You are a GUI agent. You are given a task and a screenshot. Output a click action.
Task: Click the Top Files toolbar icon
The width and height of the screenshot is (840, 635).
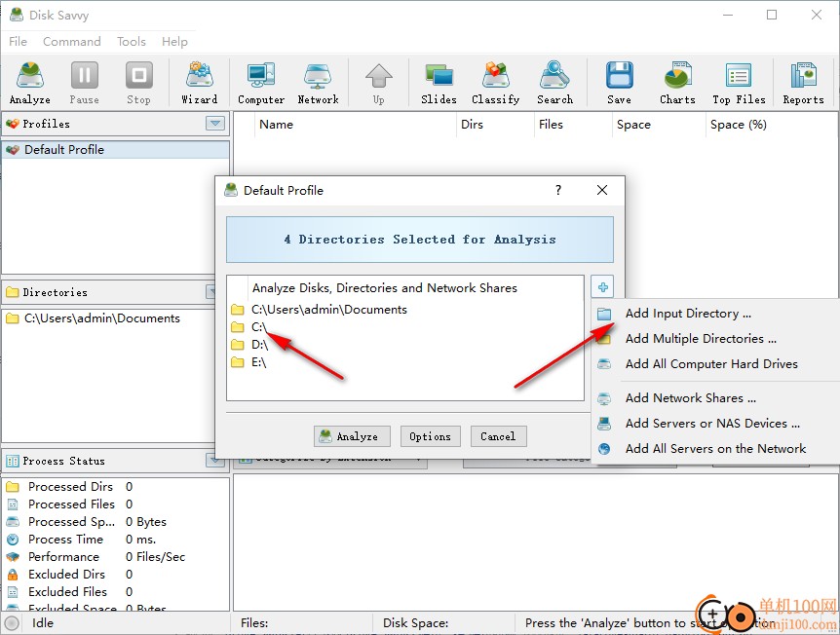739,83
